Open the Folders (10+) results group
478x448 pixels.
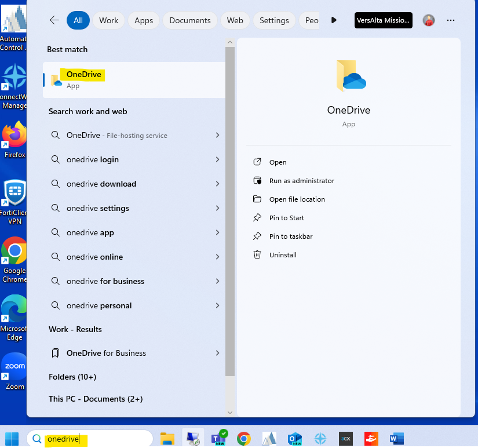click(x=72, y=377)
